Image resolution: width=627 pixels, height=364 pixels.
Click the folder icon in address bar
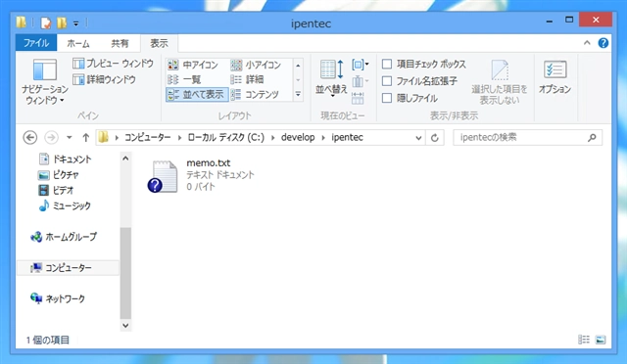pyautogui.click(x=104, y=137)
